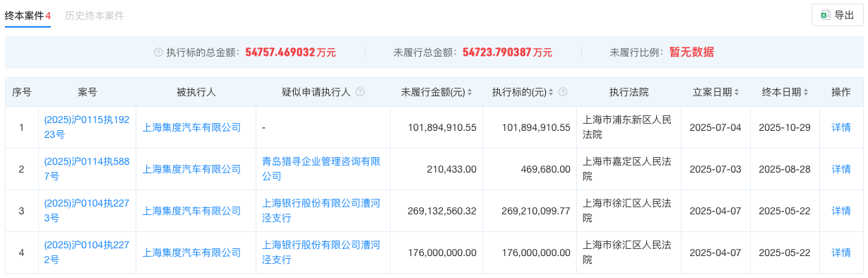Sort by 终本日期 column

click(x=806, y=92)
